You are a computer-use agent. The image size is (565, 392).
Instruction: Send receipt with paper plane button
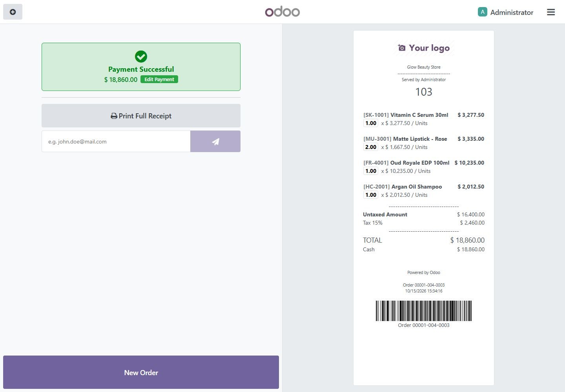tap(215, 141)
